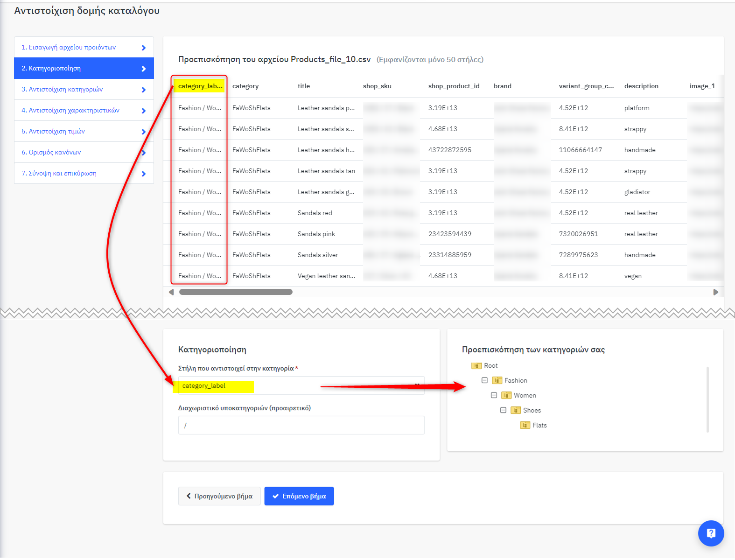
Task: Click the help chat bubble icon
Action: click(x=711, y=533)
